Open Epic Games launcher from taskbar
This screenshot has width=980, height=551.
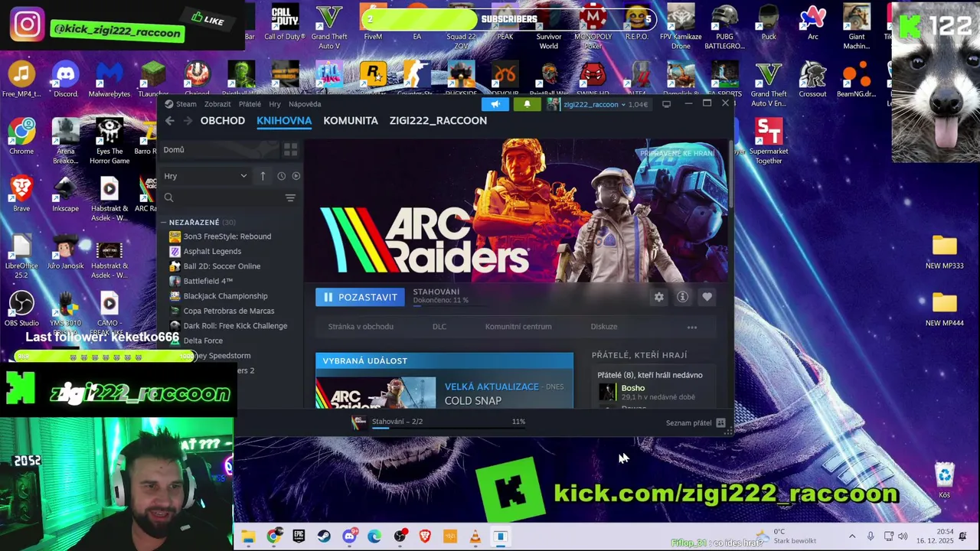pyautogui.click(x=299, y=536)
